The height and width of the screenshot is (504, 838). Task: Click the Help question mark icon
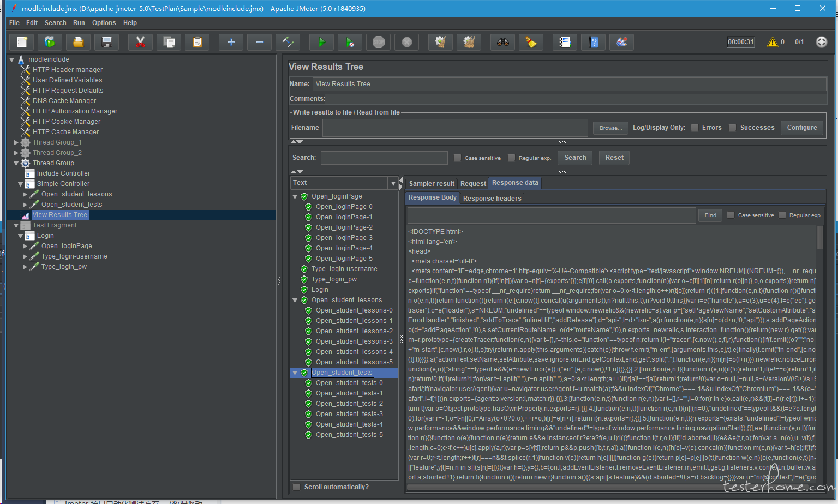pos(593,42)
